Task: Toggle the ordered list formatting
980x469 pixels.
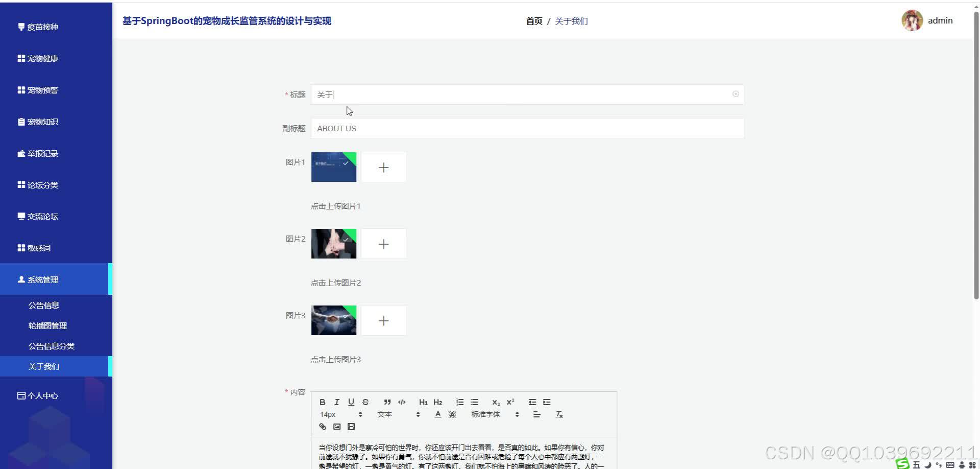Action: click(x=460, y=402)
